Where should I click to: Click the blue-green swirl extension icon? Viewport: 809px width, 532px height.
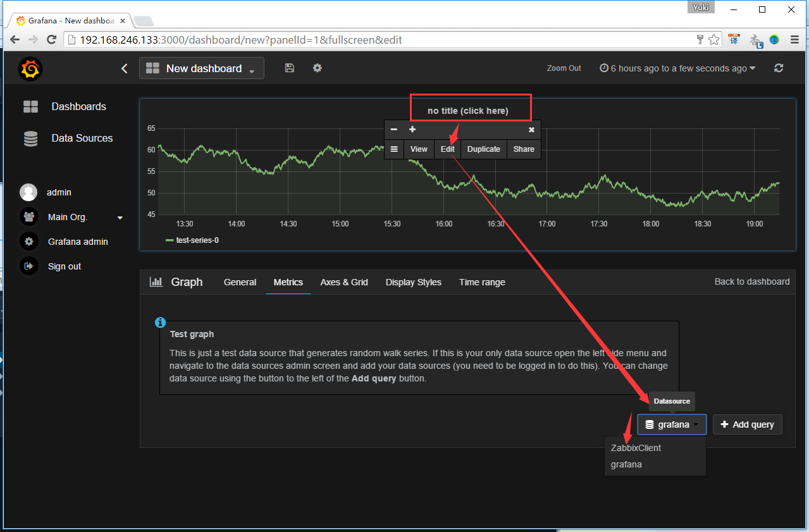pyautogui.click(x=774, y=40)
